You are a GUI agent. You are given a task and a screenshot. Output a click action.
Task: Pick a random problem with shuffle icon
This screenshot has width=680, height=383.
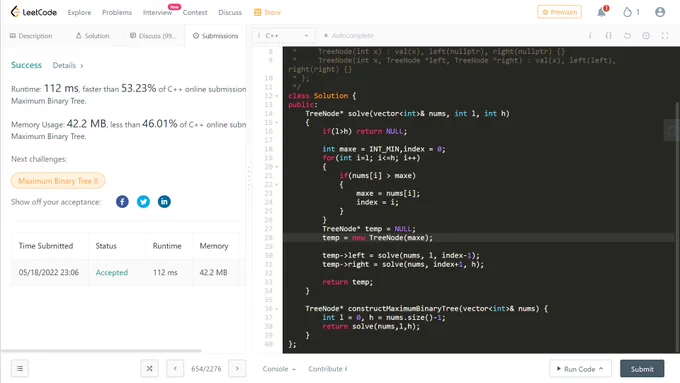[x=149, y=369]
